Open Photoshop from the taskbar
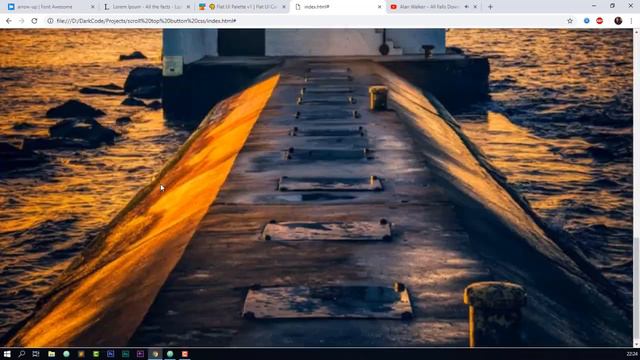640x360 pixels. pyautogui.click(x=111, y=354)
